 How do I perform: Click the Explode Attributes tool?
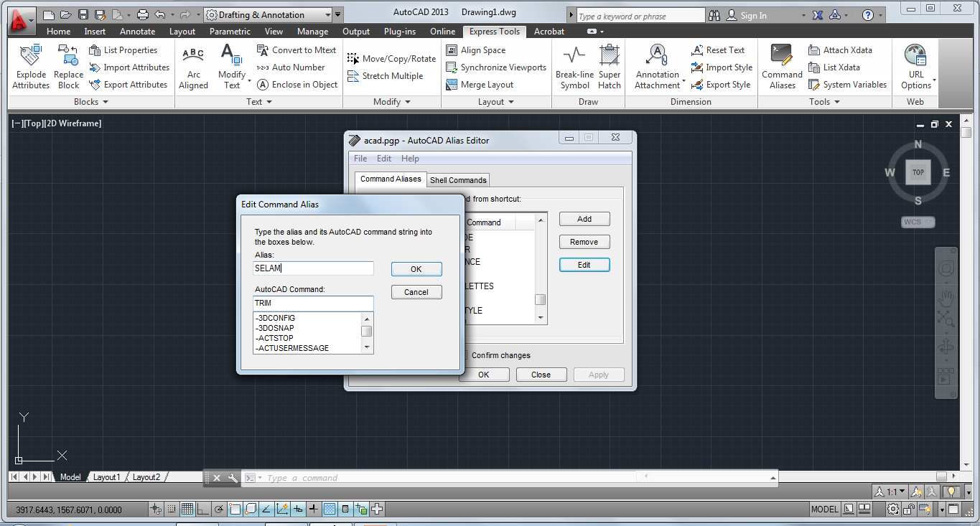pos(31,67)
